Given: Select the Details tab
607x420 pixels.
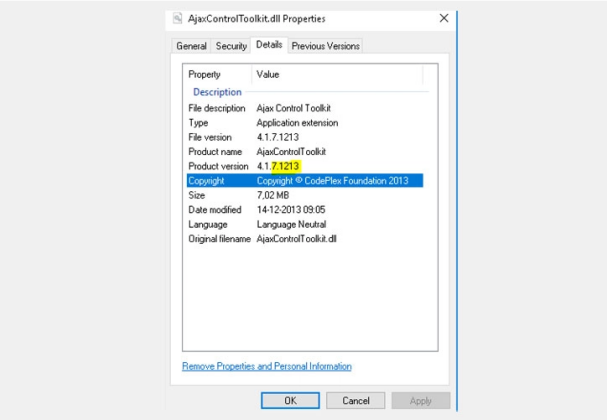Looking at the screenshot, I should tap(269, 45).
